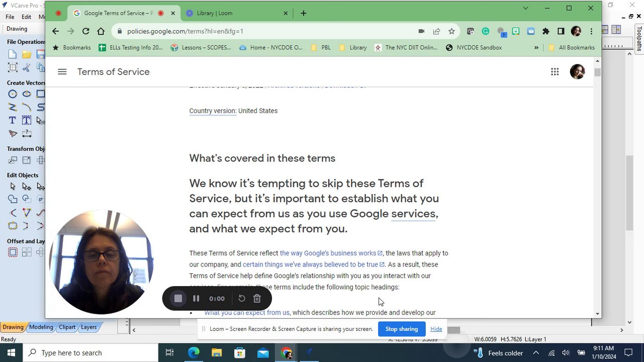Expand hidden bookmarks chevron
The width and height of the screenshot is (644, 362).
point(536,47)
